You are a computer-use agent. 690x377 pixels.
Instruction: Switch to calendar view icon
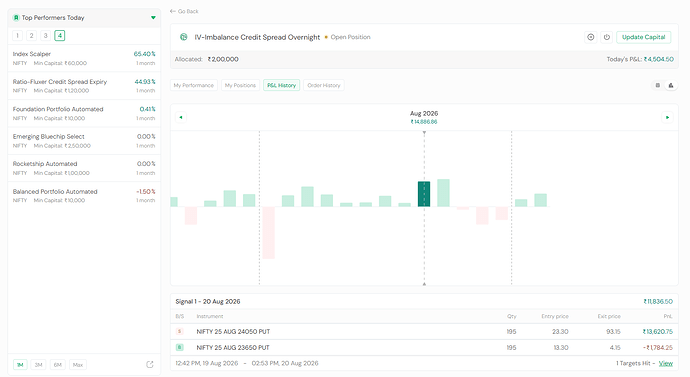(x=658, y=85)
